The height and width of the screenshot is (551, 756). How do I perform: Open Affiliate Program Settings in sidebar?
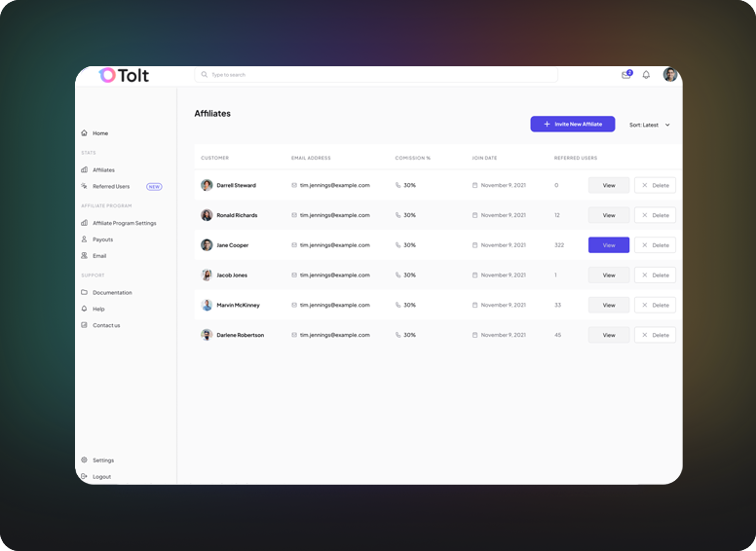(x=124, y=223)
